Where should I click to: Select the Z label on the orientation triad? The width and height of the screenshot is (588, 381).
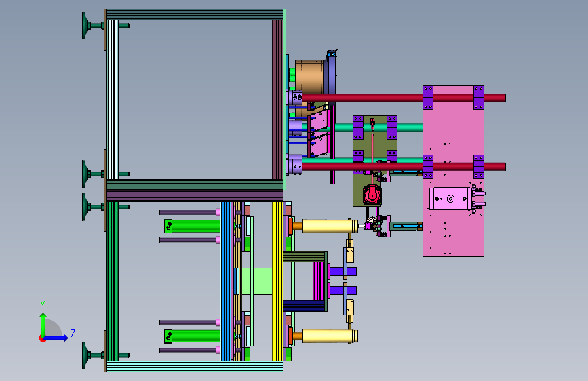tap(73, 334)
